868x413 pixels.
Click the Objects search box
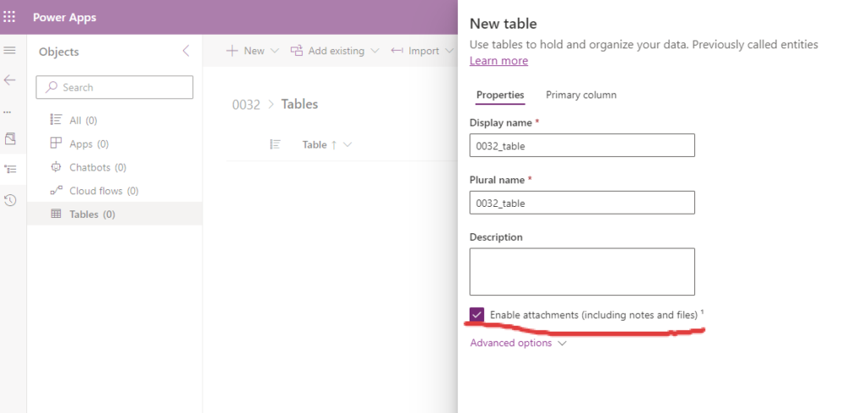(x=114, y=87)
